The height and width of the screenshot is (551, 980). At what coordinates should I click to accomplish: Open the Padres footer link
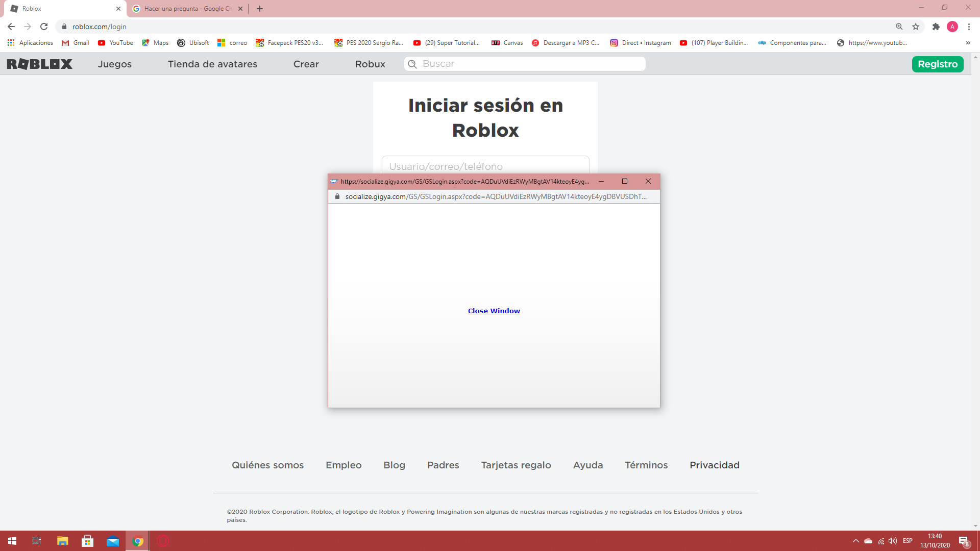click(x=443, y=465)
